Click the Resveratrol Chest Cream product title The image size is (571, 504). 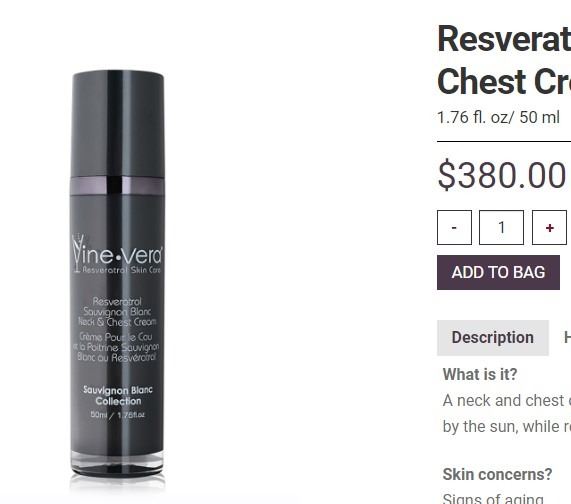[504, 60]
